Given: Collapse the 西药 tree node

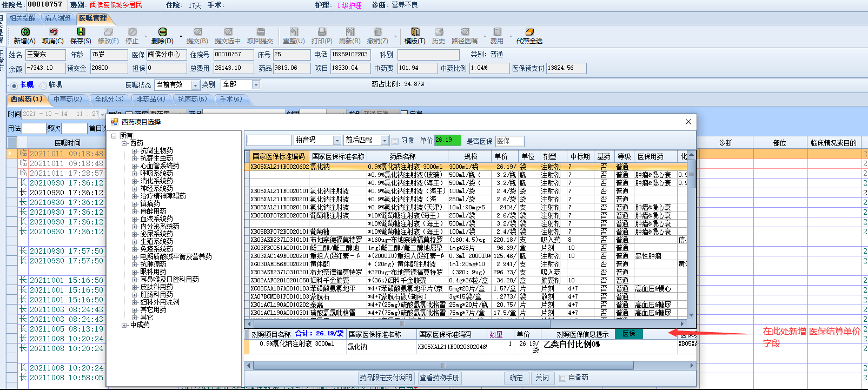Looking at the screenshot, I should tap(124, 143).
